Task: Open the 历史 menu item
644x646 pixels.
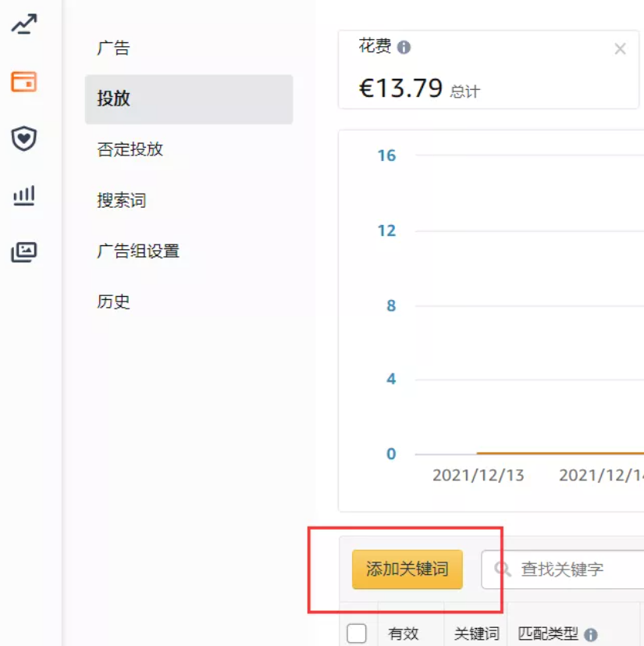Action: coord(114,302)
